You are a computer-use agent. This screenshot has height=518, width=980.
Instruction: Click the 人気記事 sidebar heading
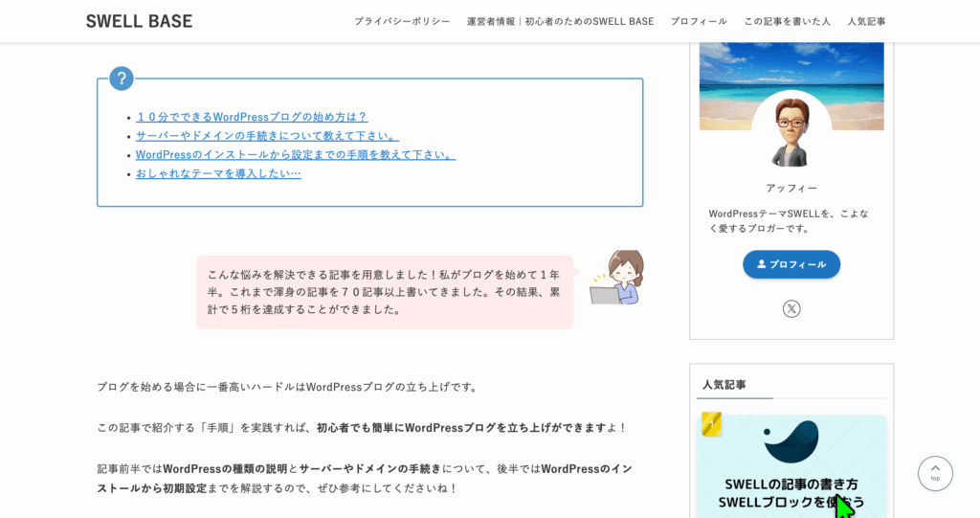click(724, 385)
